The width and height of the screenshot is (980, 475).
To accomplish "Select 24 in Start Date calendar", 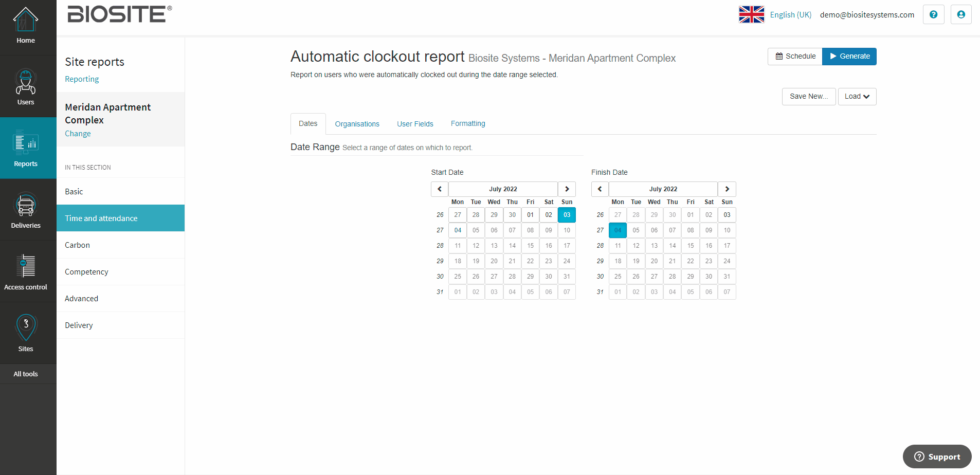I will (x=567, y=261).
